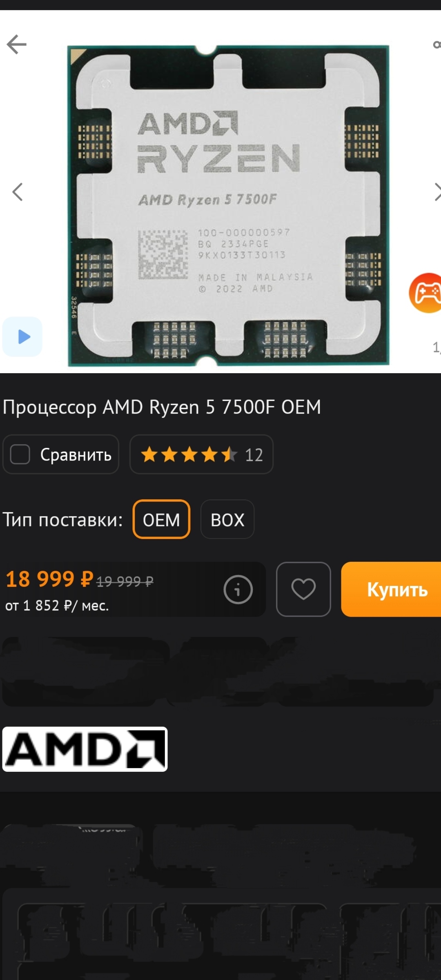Show the next product photo with the right chevron
Screen dimensions: 441x980
coord(437,192)
